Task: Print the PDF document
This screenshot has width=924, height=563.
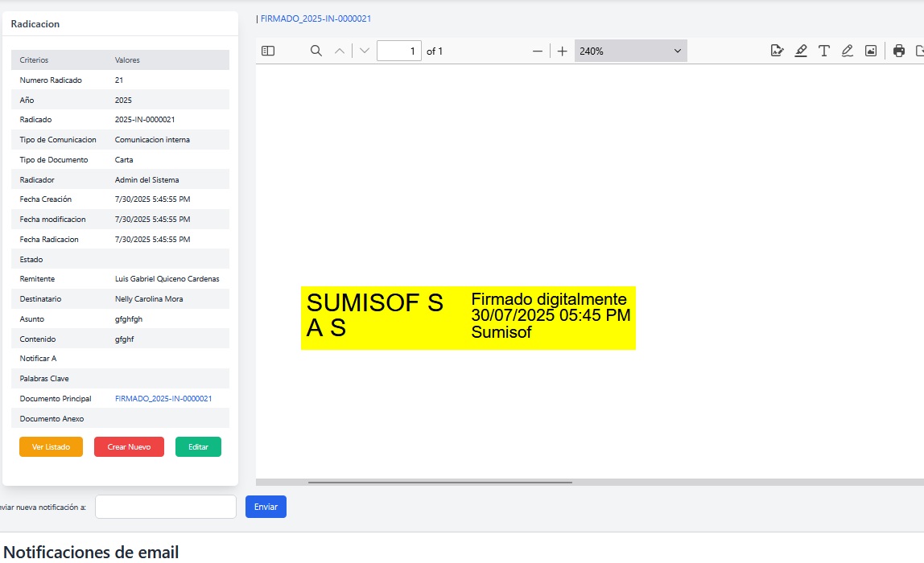Action: click(x=899, y=51)
